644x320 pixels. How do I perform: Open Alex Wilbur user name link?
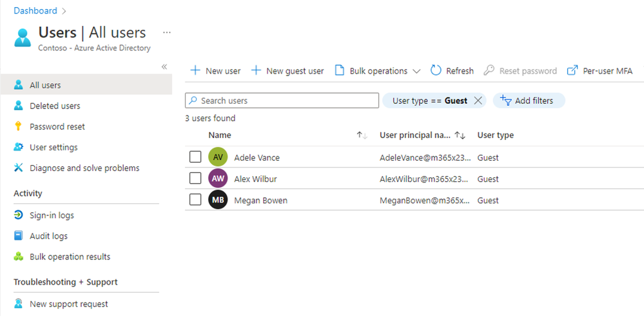tap(255, 179)
